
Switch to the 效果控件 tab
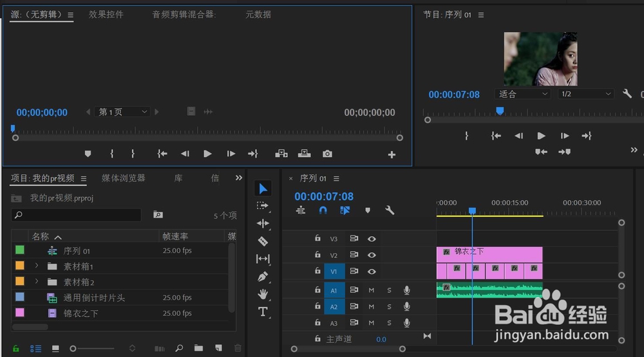106,14
